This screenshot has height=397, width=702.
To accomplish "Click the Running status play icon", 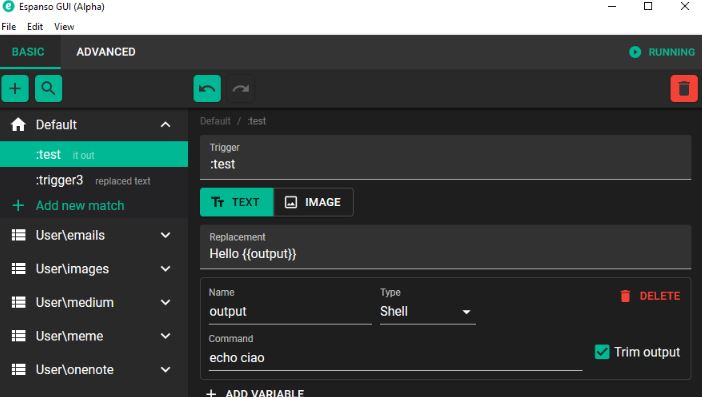I will pyautogui.click(x=635, y=52).
